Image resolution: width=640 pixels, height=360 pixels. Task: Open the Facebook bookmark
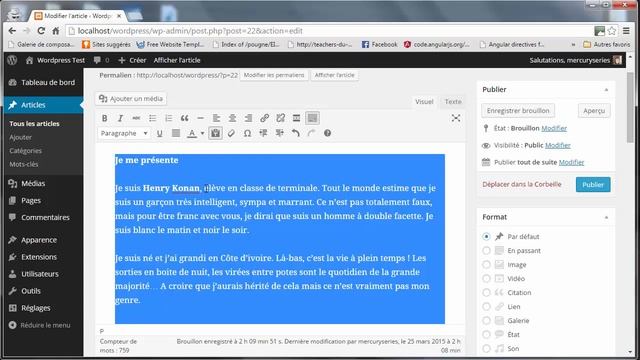(379, 44)
